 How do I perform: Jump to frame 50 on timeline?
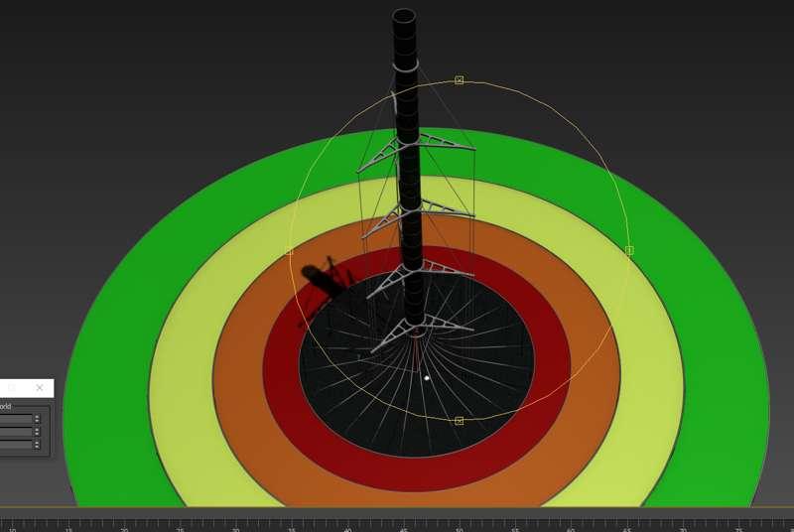[x=459, y=529]
